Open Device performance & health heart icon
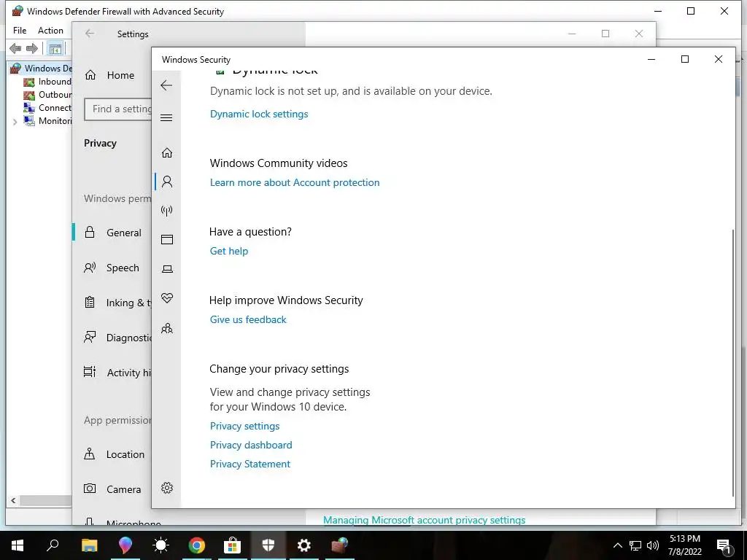The width and height of the screenshot is (747, 560). point(167,298)
